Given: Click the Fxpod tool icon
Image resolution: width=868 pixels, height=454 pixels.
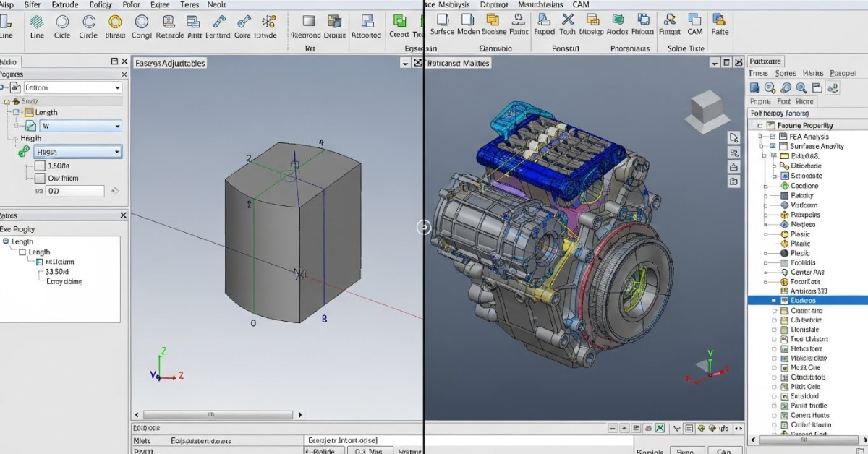Looking at the screenshot, I should coord(545,20).
